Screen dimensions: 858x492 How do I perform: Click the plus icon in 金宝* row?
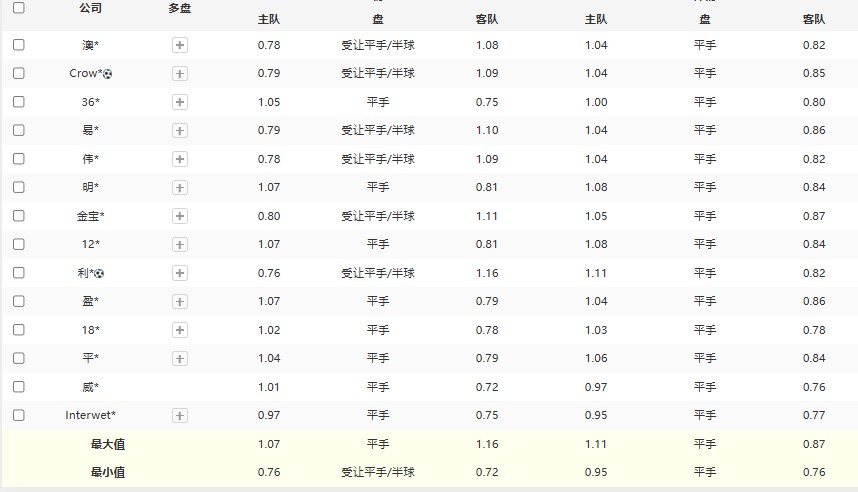pyautogui.click(x=180, y=216)
